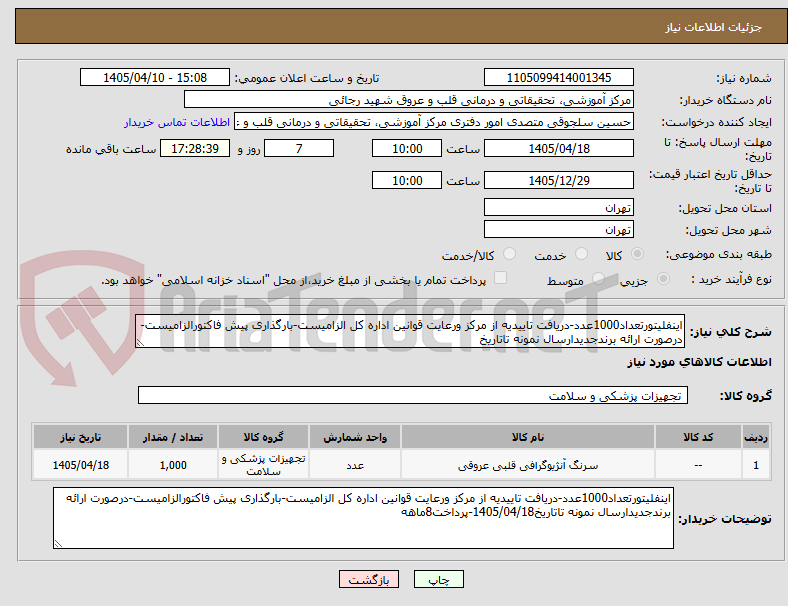The image size is (788, 606).
Task: Click the price validity date 1405/12/29 field
Action: coord(559,180)
